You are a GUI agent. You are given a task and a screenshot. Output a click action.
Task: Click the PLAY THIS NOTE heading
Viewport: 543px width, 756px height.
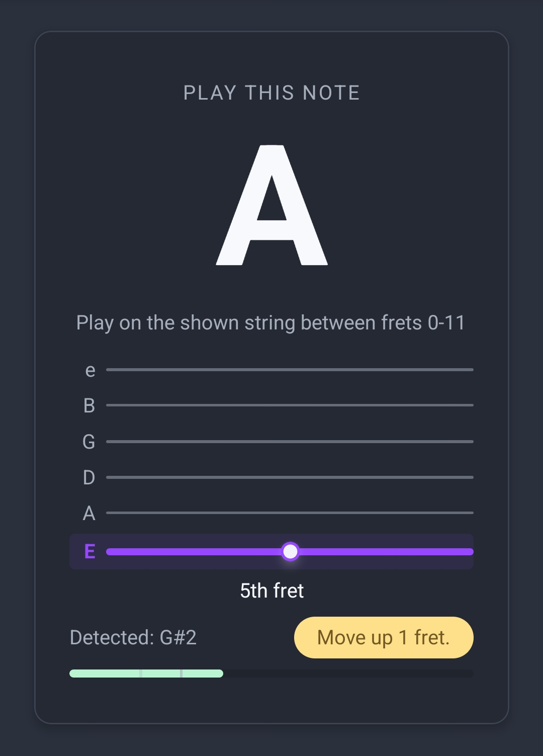tap(271, 93)
